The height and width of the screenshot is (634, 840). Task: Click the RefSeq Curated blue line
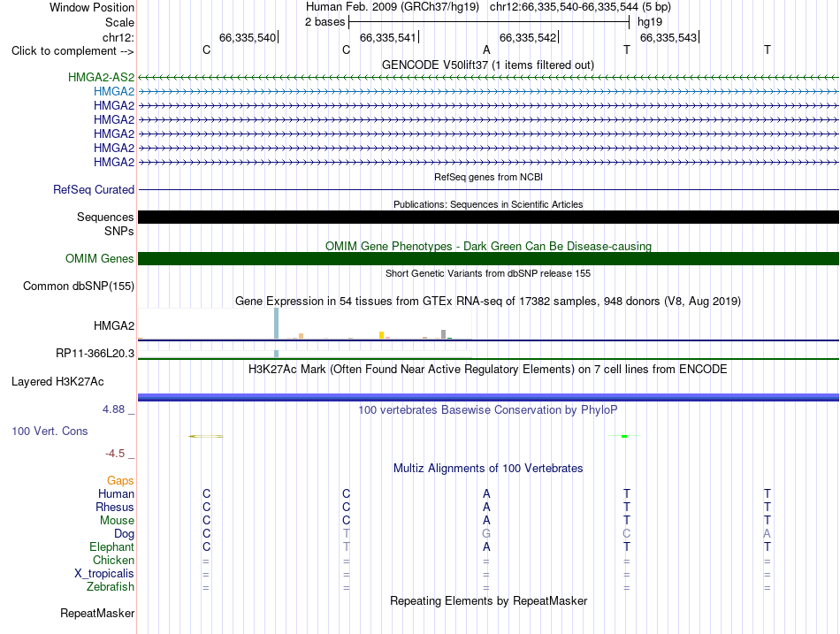point(488,190)
